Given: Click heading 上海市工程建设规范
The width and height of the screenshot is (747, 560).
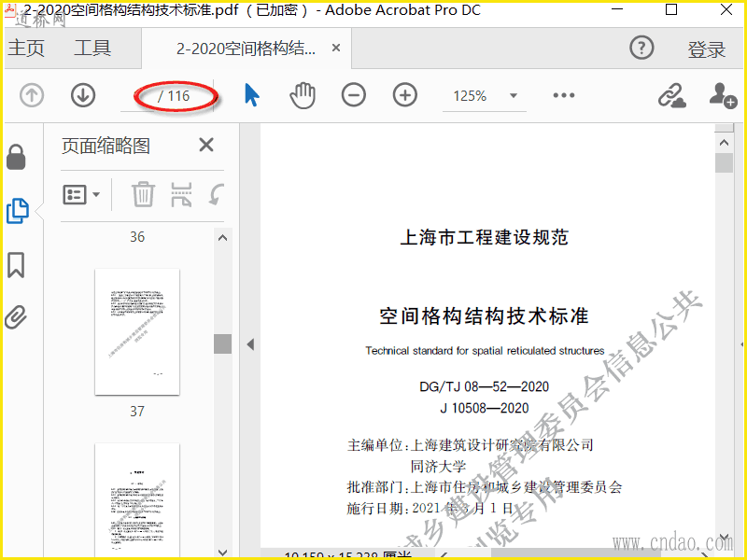Looking at the screenshot, I should tap(484, 237).
